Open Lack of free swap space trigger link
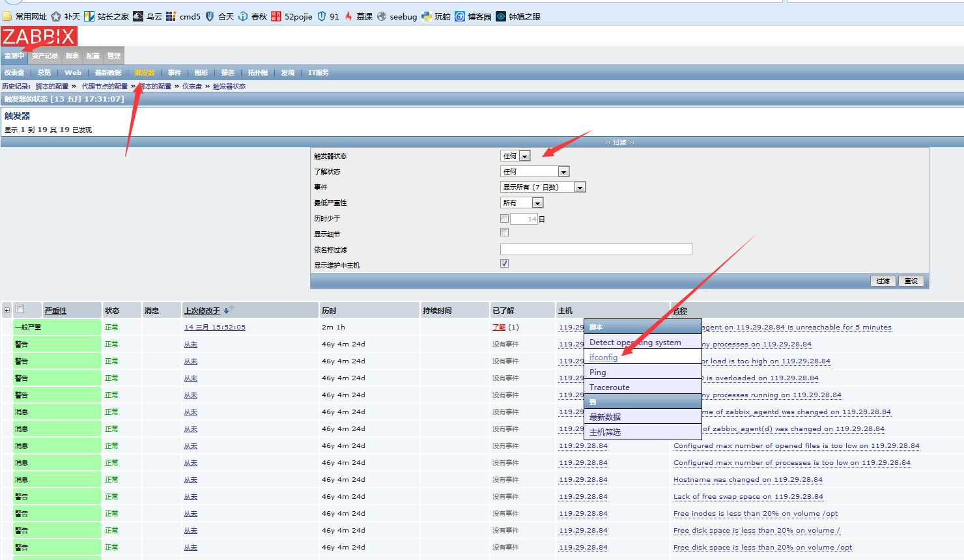 tap(748, 496)
